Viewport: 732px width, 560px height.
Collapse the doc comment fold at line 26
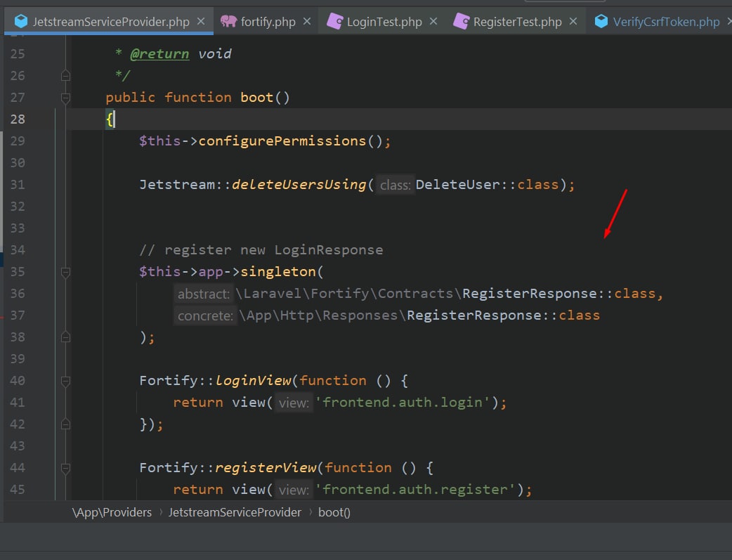(65, 75)
